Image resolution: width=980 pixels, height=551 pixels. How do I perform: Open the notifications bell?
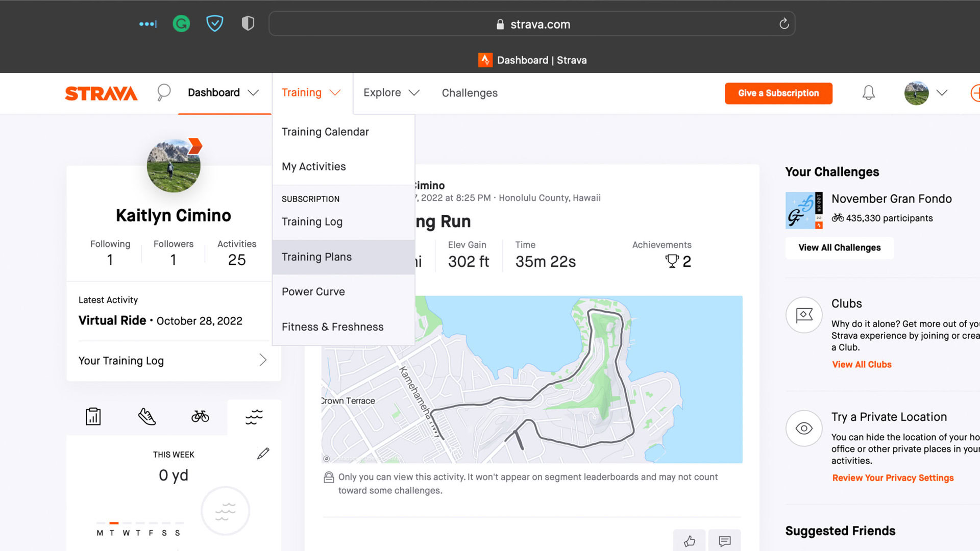click(868, 93)
